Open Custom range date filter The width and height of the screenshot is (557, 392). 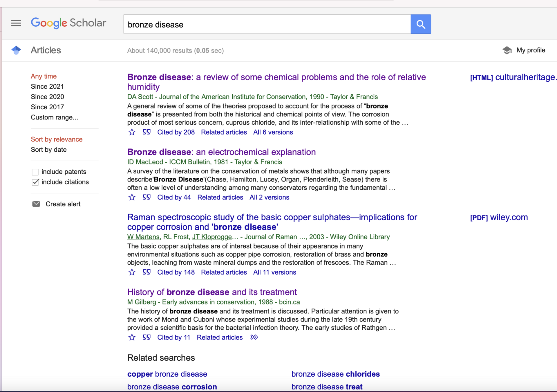pos(54,117)
